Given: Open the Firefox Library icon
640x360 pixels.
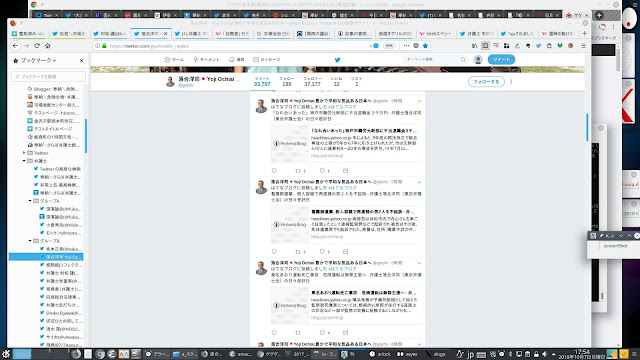Looking at the screenshot, I should [x=474, y=46].
